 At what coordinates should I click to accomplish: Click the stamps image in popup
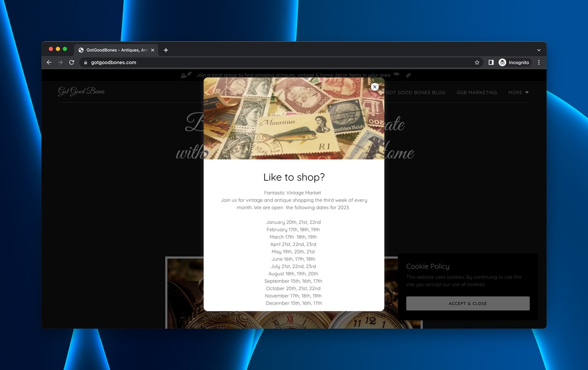pos(294,118)
